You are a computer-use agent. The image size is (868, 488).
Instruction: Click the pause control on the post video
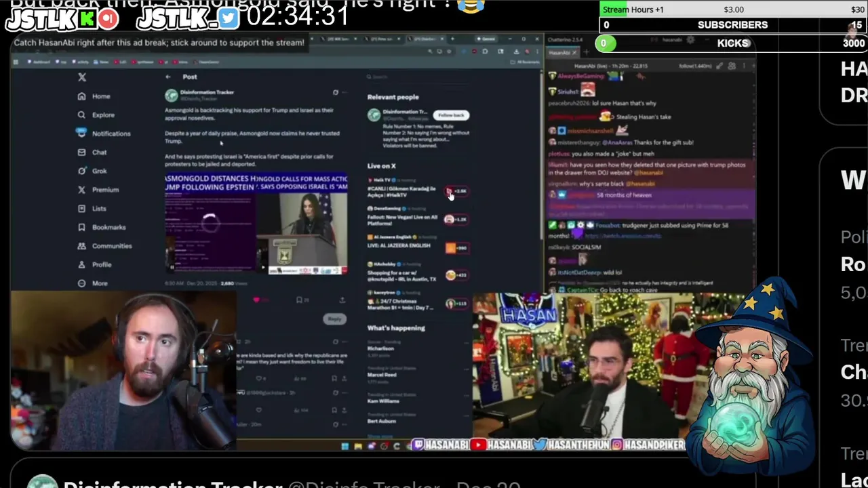172,267
